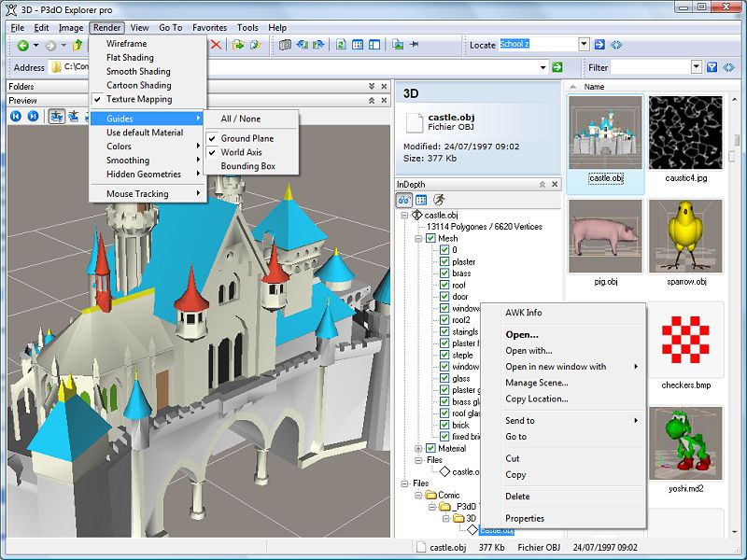Image resolution: width=747 pixels, height=560 pixels.
Task: Open the Address bar dropdown
Action: 543,67
